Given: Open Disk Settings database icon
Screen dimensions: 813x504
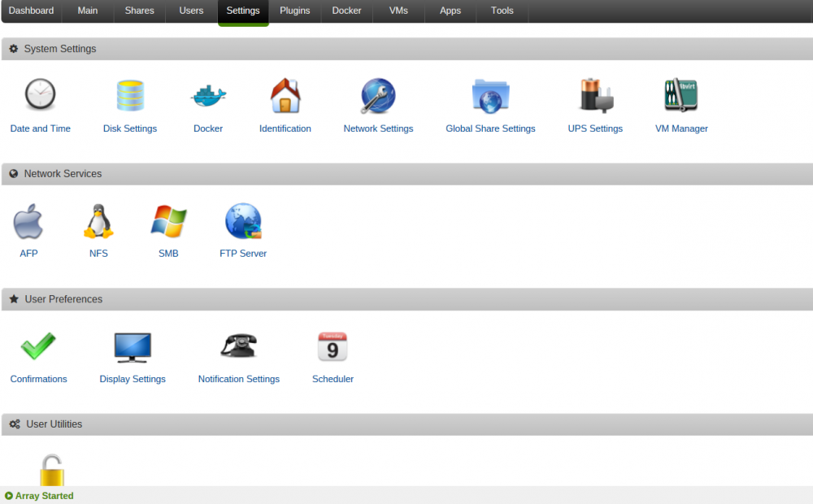Looking at the screenshot, I should click(130, 95).
